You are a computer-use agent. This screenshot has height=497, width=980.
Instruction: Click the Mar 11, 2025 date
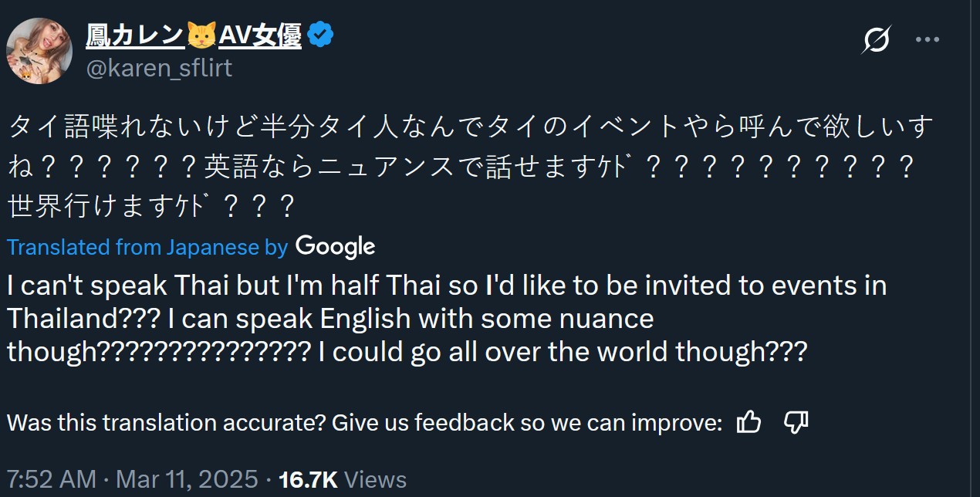pos(187,479)
